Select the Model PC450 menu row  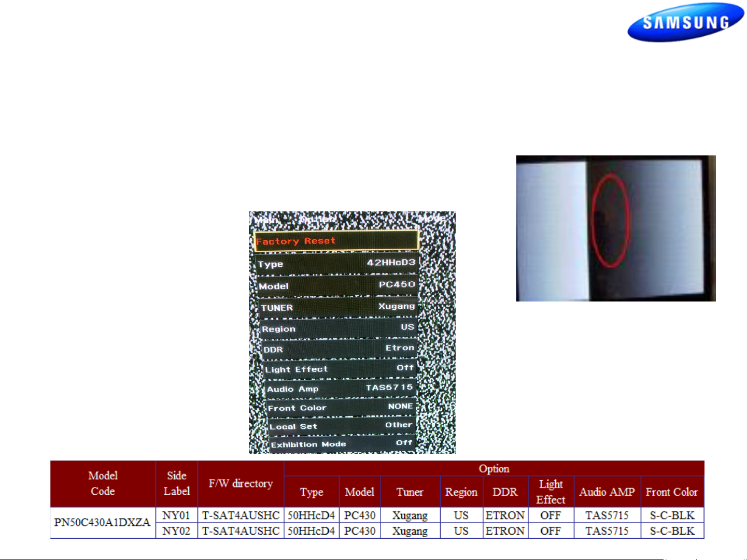pos(337,285)
